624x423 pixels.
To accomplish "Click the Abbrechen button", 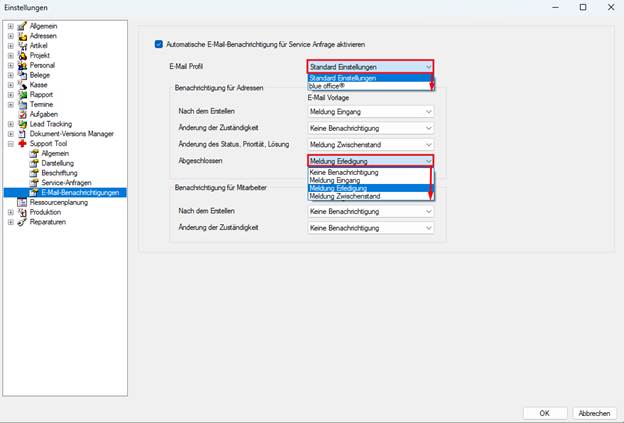I will click(594, 413).
